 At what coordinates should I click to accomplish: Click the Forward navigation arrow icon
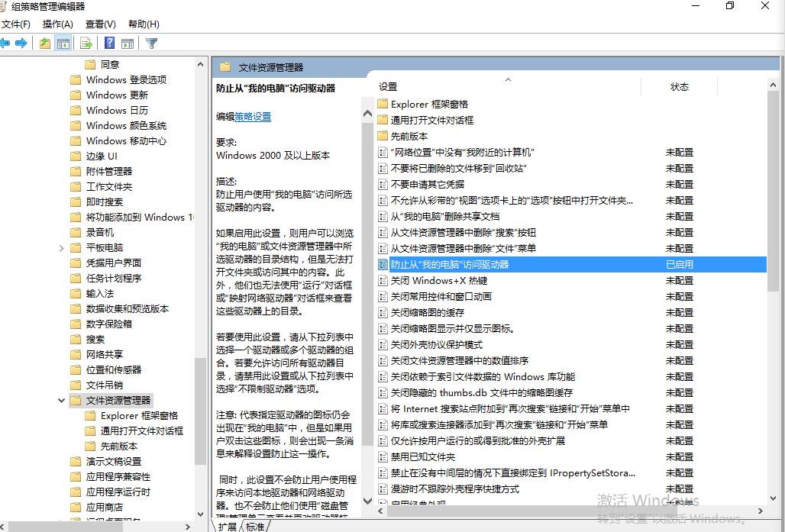point(23,42)
